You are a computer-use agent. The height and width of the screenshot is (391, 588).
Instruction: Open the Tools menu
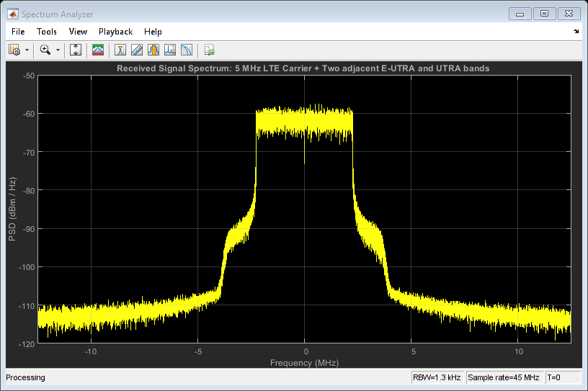47,32
